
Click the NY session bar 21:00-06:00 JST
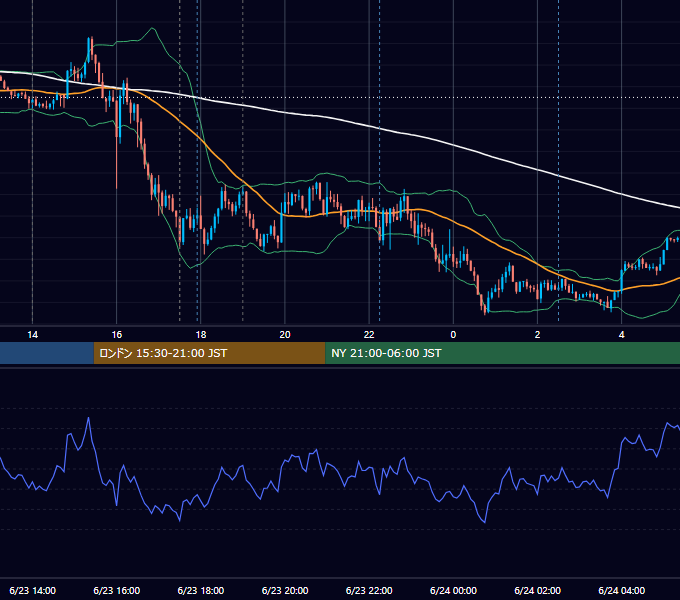[502, 353]
